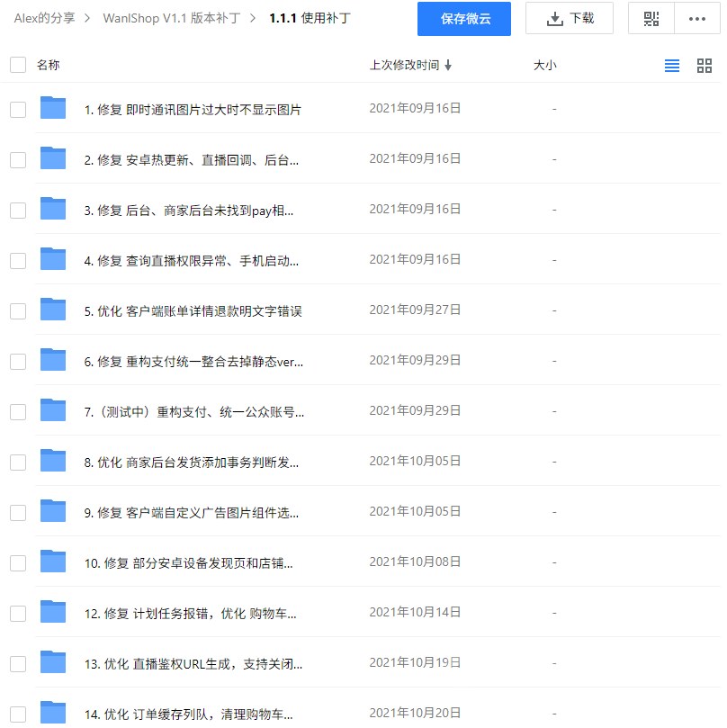Click the QR code share icon

651,19
